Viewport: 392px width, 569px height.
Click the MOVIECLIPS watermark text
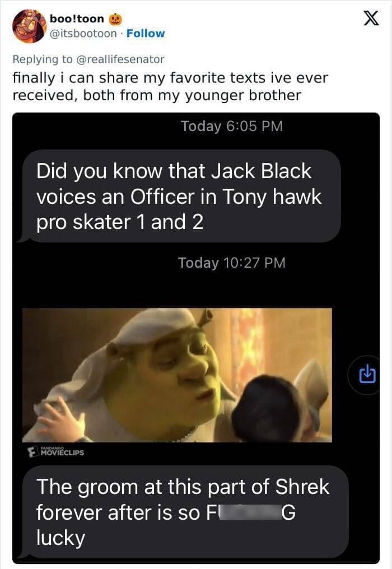pos(62,453)
